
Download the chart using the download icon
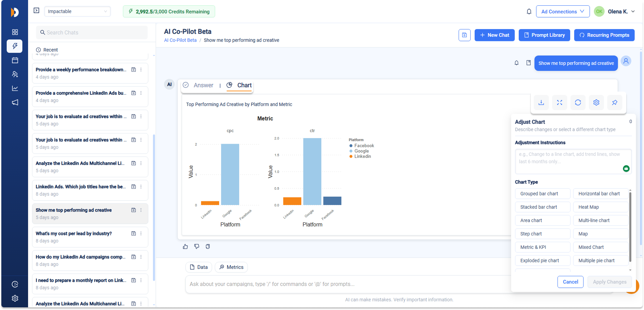pos(541,103)
